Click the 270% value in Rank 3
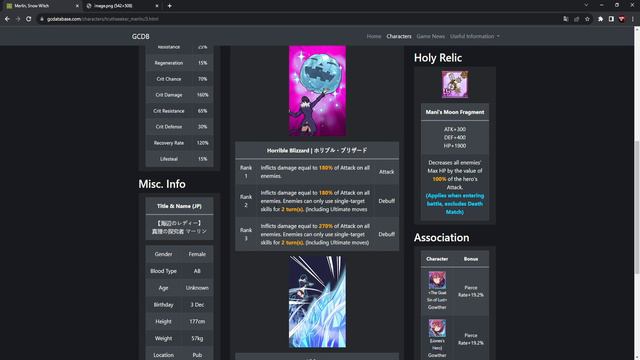The width and height of the screenshot is (640, 360). tap(325, 226)
